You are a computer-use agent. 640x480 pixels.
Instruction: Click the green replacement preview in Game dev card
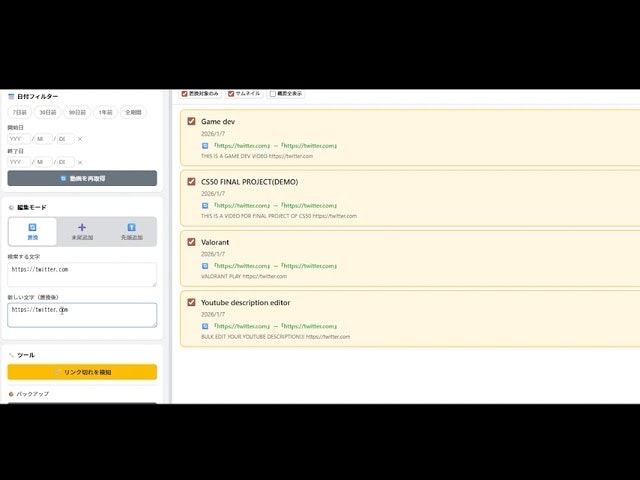click(x=276, y=146)
